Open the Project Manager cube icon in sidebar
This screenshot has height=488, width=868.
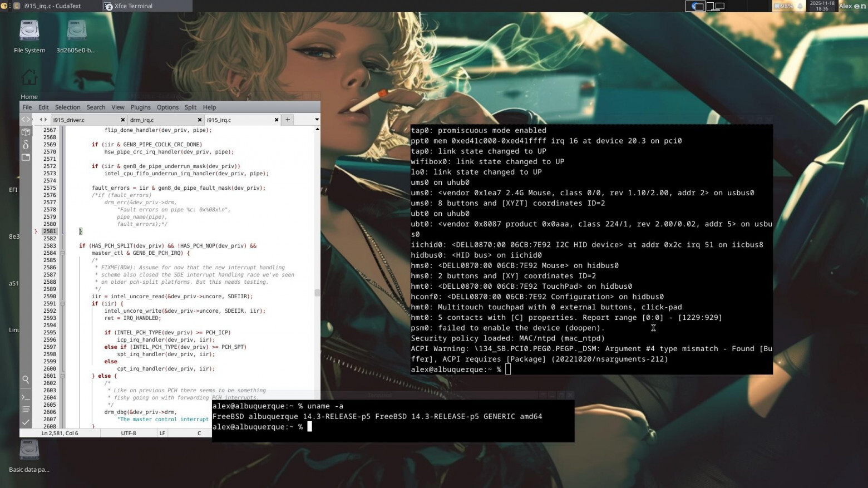pyautogui.click(x=26, y=132)
